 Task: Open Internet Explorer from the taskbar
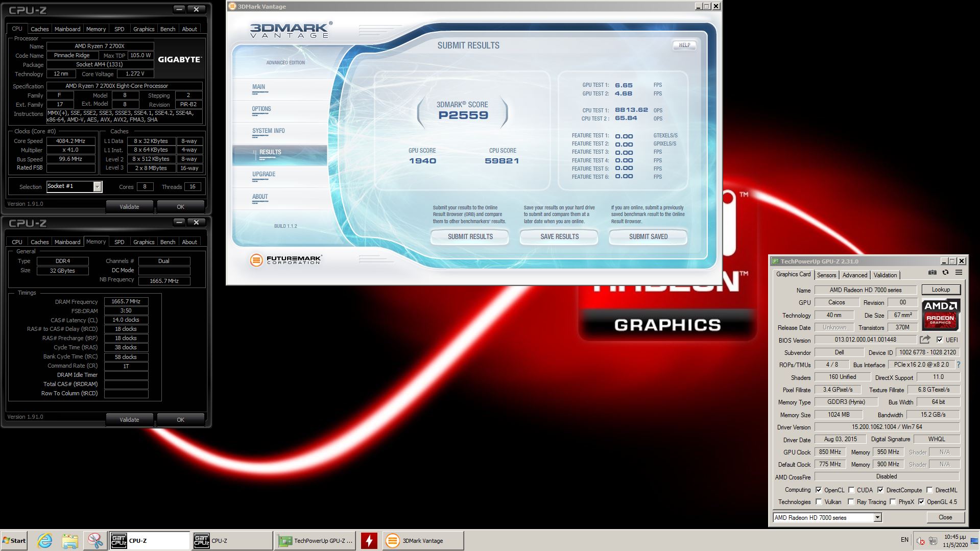click(x=45, y=541)
